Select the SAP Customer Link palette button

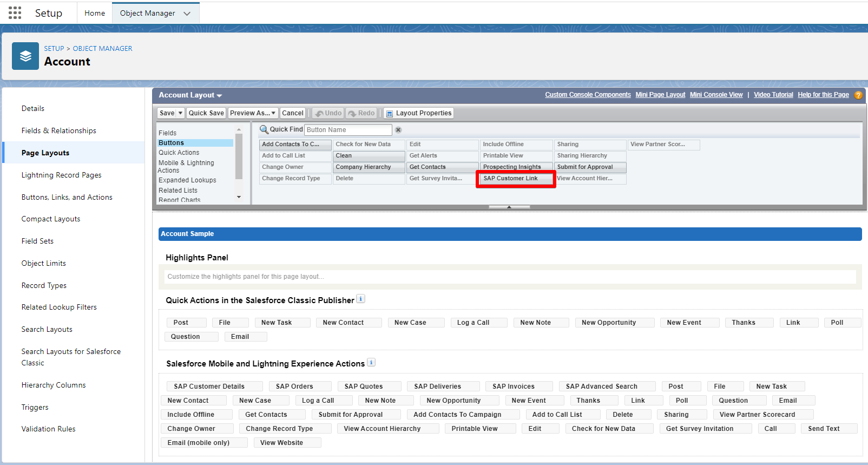516,178
